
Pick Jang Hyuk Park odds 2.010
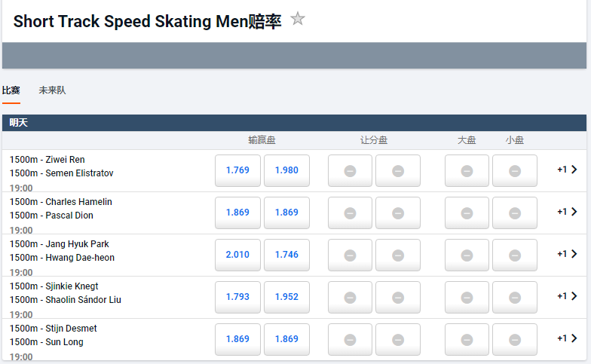(237, 255)
